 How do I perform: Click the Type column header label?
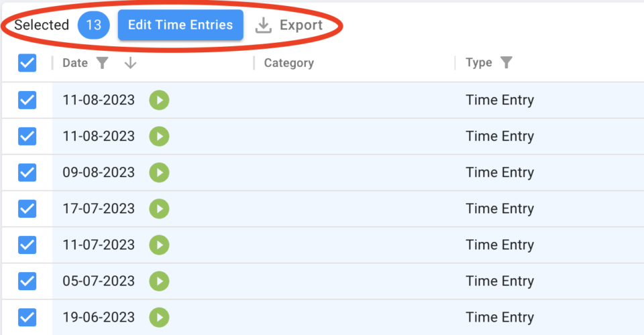click(479, 63)
